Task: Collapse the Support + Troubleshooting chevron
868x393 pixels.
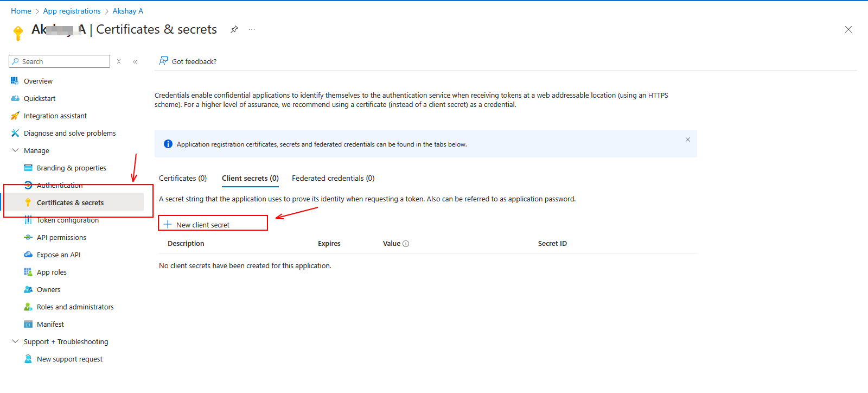Action: point(15,341)
